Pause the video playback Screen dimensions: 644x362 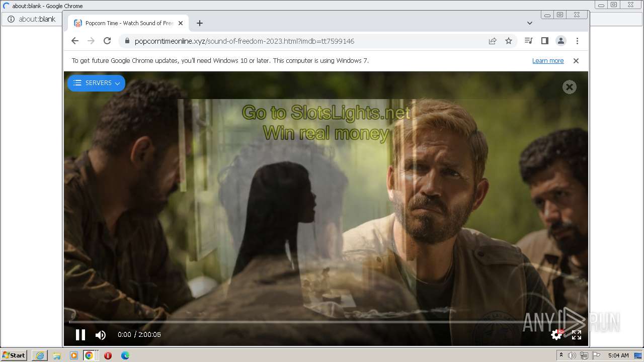click(x=80, y=335)
